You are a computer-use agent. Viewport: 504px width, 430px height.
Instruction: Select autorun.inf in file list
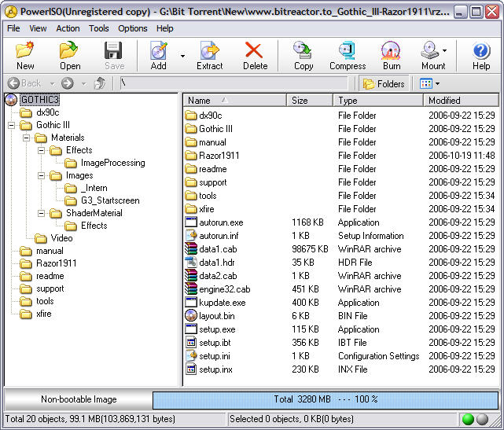[x=219, y=236]
